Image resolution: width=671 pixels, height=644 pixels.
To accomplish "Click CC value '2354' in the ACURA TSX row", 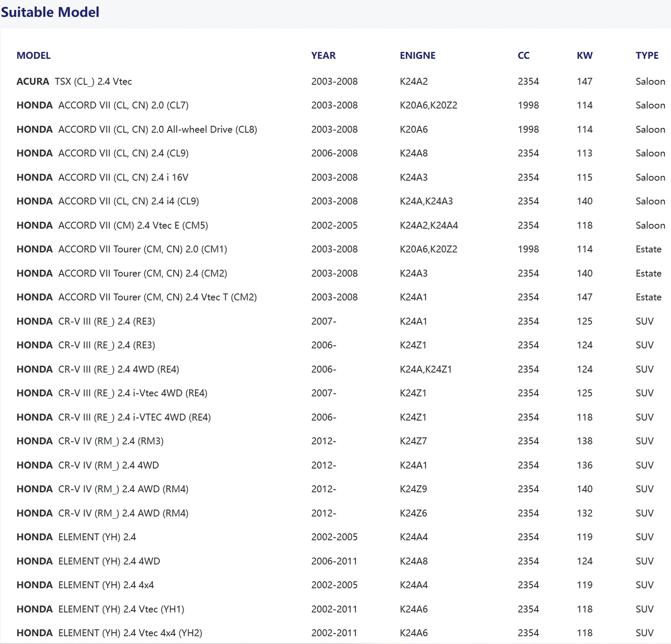I will pyautogui.click(x=528, y=81).
